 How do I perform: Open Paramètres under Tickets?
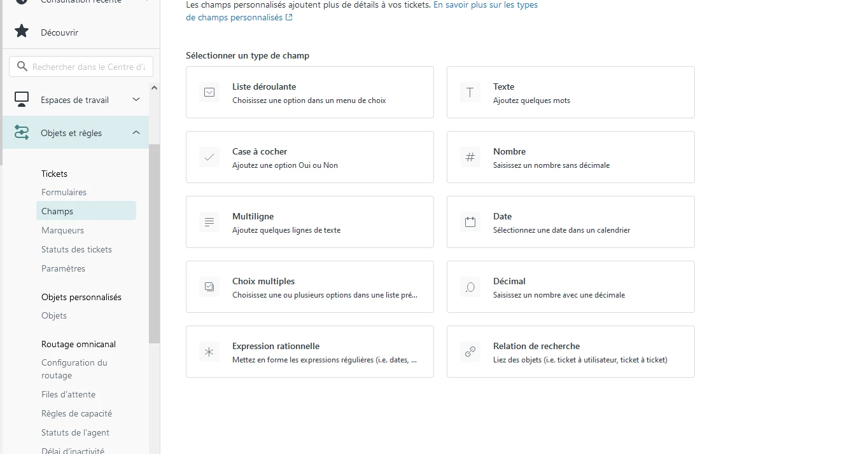pos(63,268)
